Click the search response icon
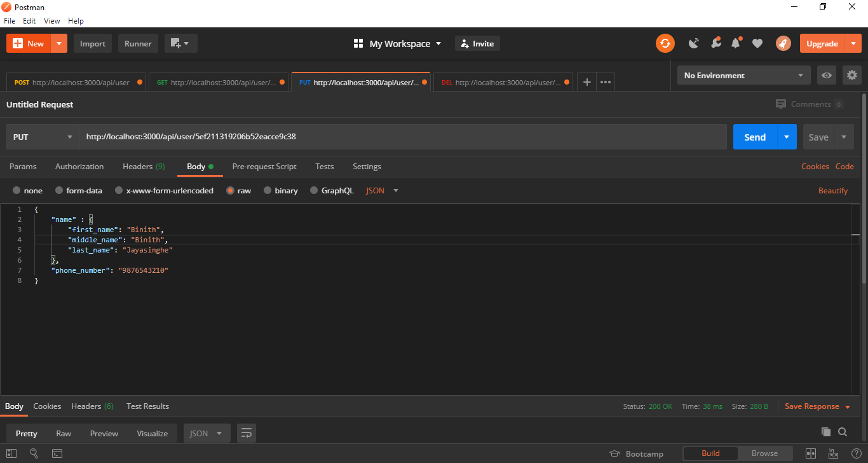Image resolution: width=868 pixels, height=463 pixels. coord(843,431)
